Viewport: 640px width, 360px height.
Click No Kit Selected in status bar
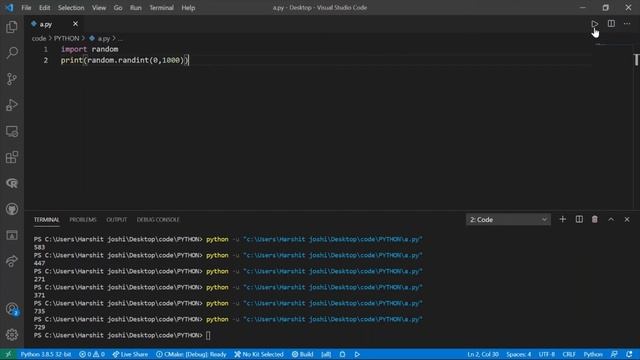(x=259, y=354)
